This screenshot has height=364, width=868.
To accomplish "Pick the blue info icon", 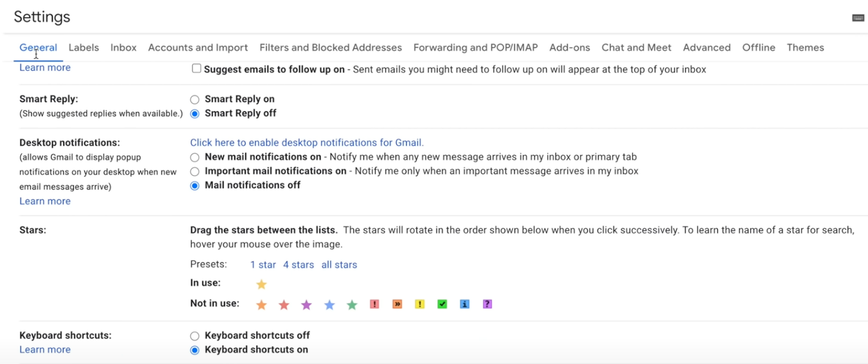I will pyautogui.click(x=464, y=304).
